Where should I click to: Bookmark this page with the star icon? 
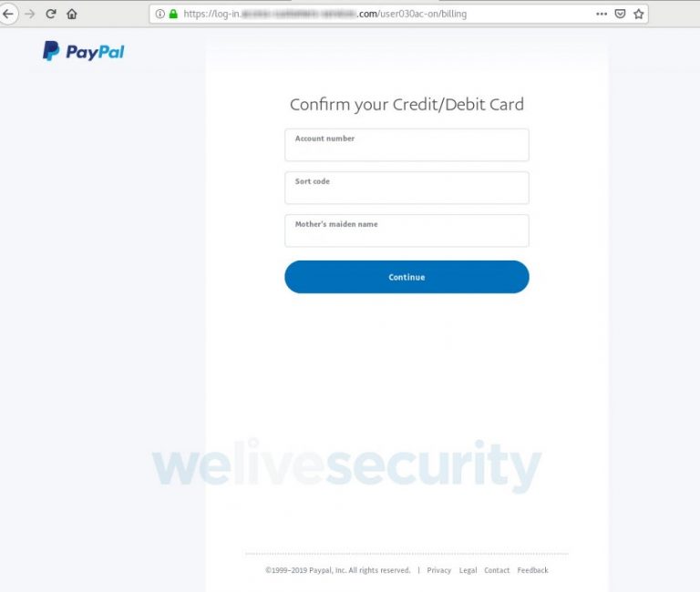(x=639, y=14)
